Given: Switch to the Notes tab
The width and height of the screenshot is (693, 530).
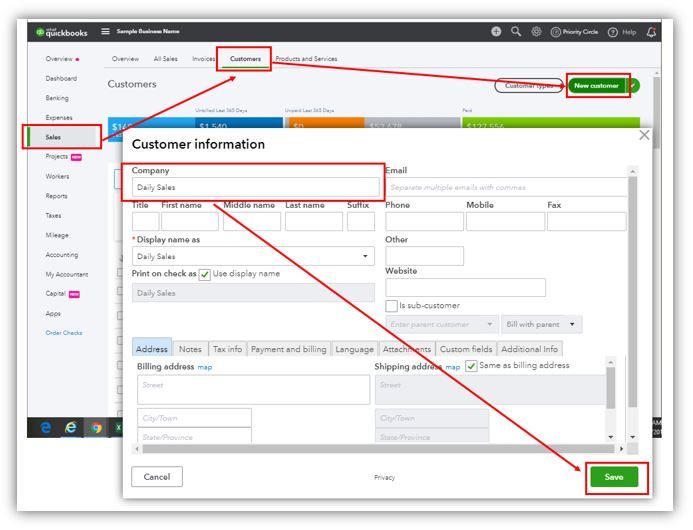Looking at the screenshot, I should click(x=190, y=349).
